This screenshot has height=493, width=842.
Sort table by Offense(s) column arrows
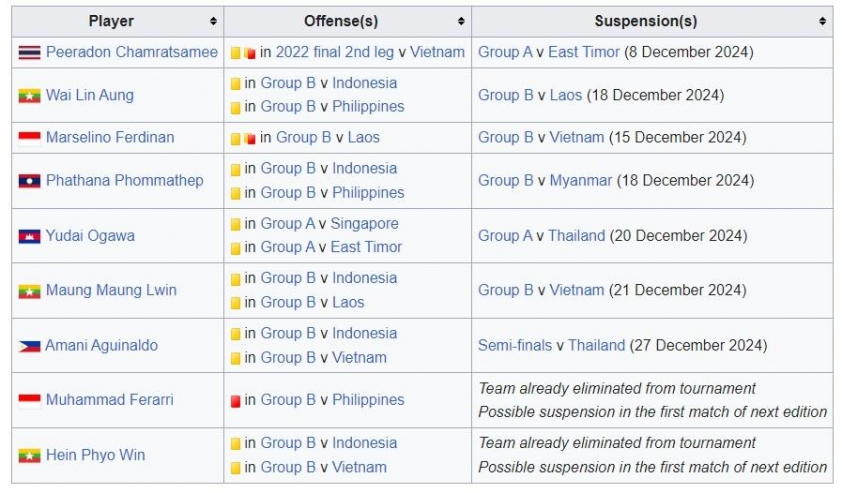461,21
